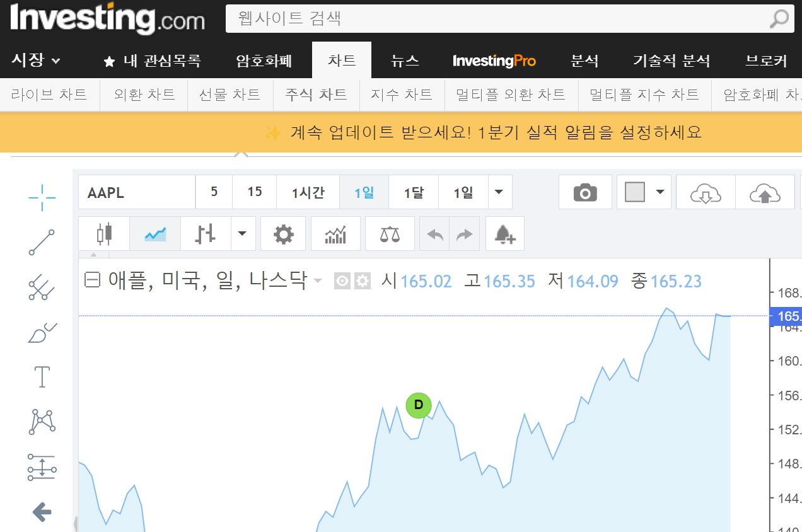Toggle series visibility eye icon
Viewport: 802px width, 532px height.
coord(342,281)
